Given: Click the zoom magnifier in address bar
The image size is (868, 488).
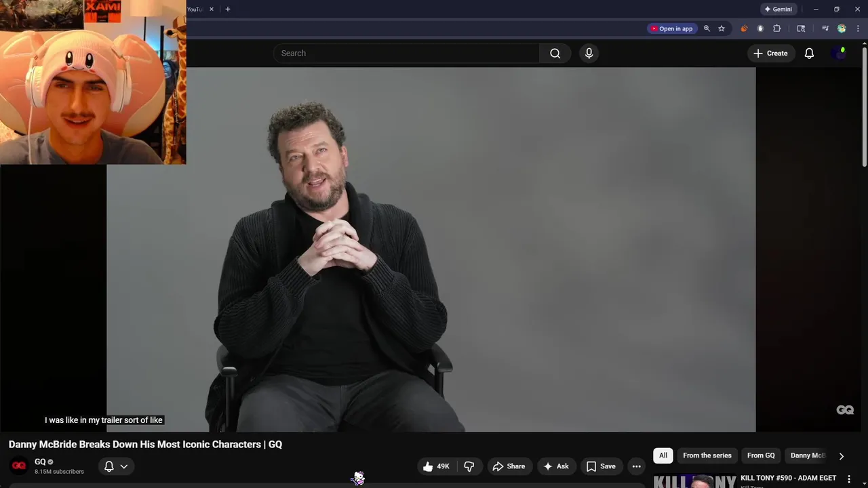Looking at the screenshot, I should pos(707,28).
